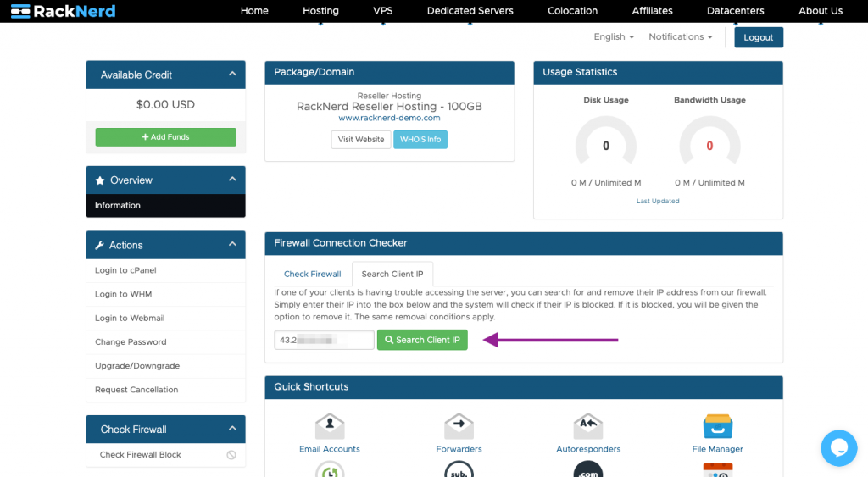
Task: Open the About Us menu
Action: [x=821, y=10]
